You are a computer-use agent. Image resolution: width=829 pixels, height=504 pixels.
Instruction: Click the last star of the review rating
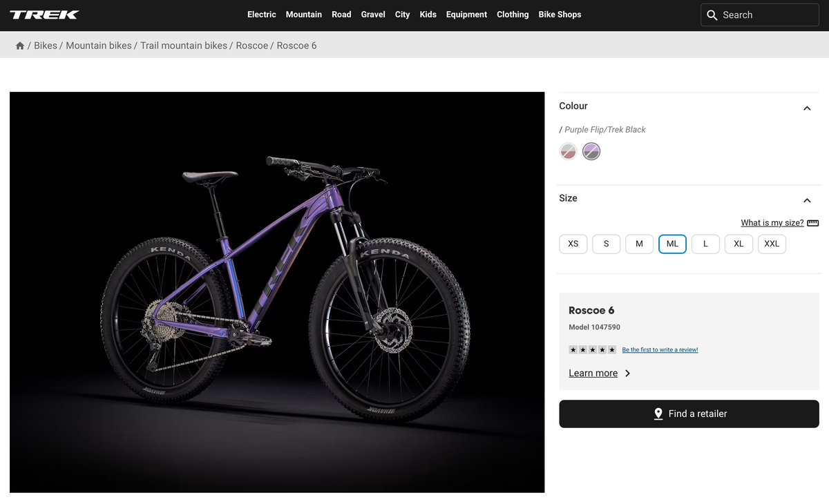tap(612, 349)
